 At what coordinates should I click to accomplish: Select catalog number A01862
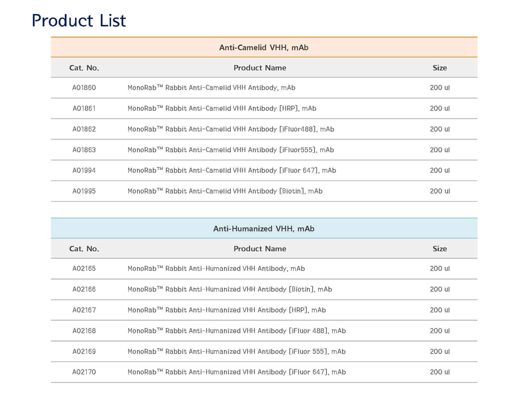84,129
